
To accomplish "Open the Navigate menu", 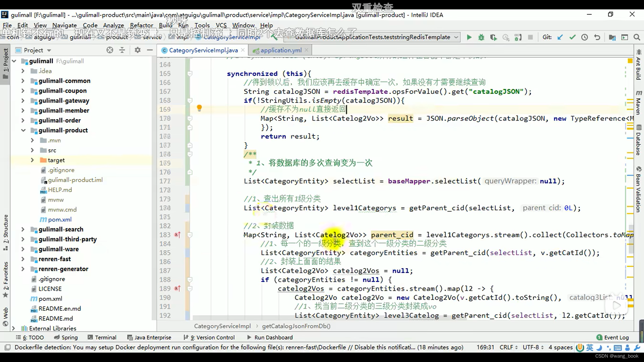I will pos(64,25).
